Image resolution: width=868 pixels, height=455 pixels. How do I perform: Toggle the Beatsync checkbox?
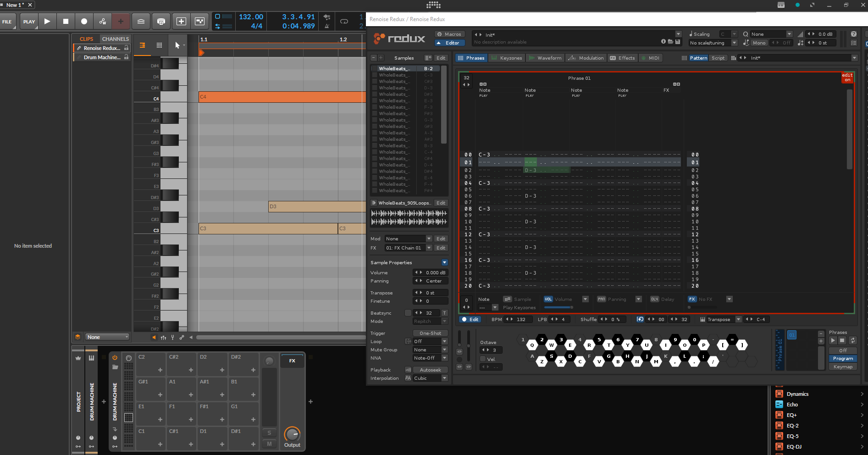(x=408, y=313)
